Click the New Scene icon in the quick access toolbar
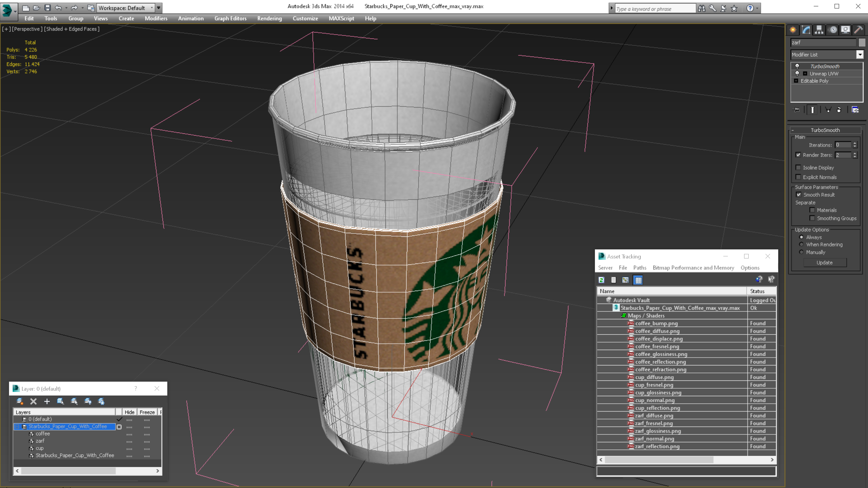 [x=26, y=8]
